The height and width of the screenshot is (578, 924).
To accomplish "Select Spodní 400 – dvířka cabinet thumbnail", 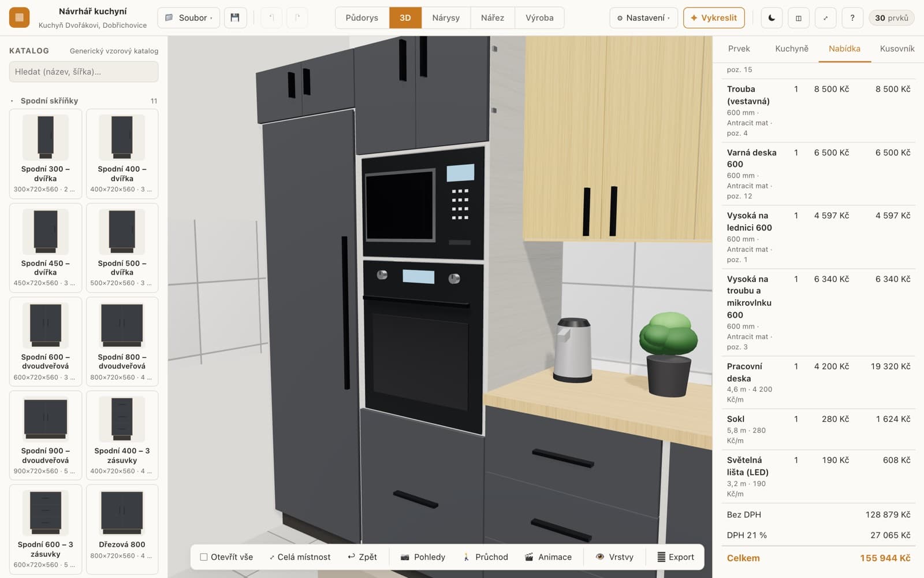I will [122, 153].
